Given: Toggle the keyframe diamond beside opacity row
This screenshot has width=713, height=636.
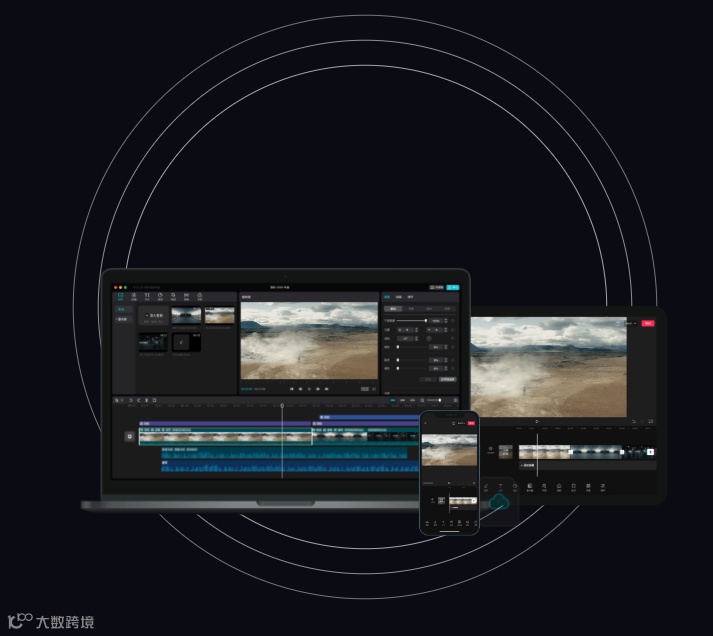Looking at the screenshot, I should coord(452,321).
